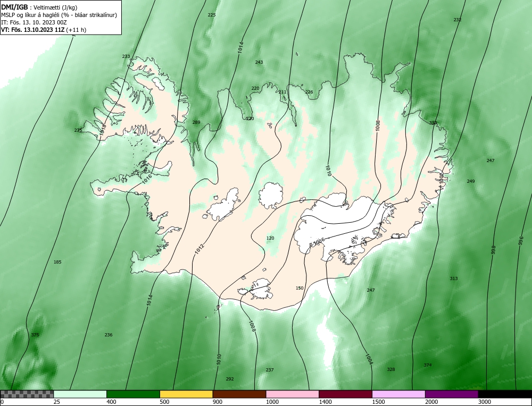Click the legend tick label '3000'
This screenshot has height=406, width=532.
[x=485, y=402]
